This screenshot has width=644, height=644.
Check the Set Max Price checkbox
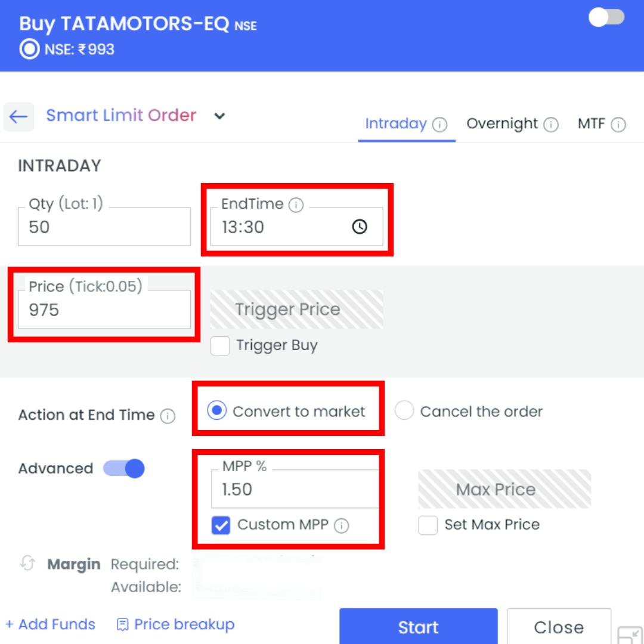pyautogui.click(x=428, y=525)
